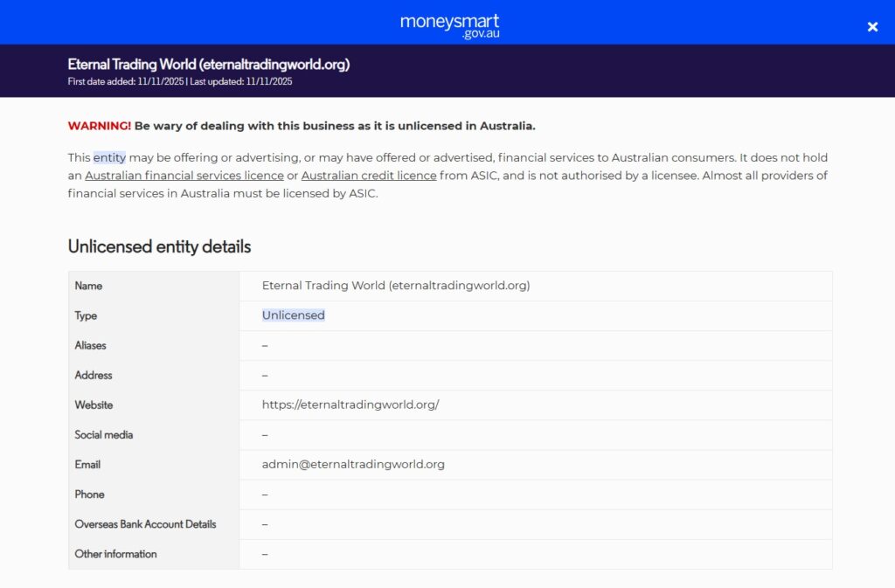The height and width of the screenshot is (588, 895).
Task: Open the Australian financial services licence link
Action: (x=184, y=176)
